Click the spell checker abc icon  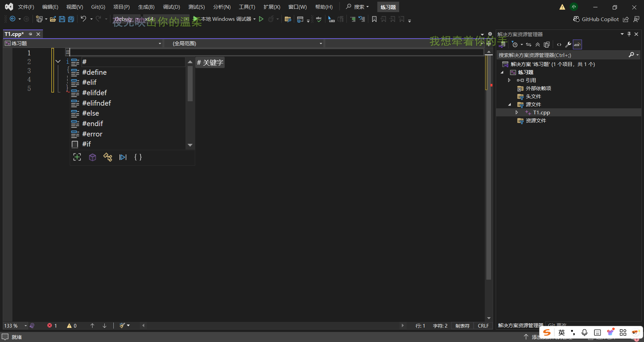(319, 19)
